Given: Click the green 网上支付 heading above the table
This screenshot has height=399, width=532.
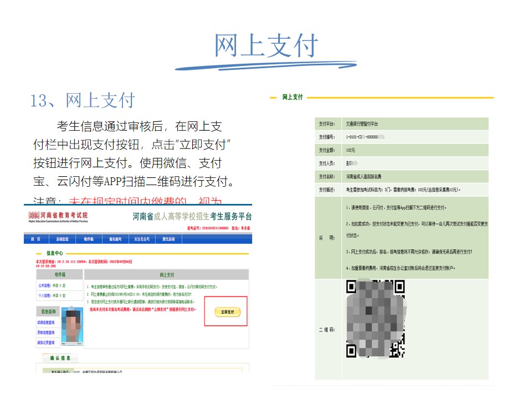Looking at the screenshot, I should (x=293, y=97).
